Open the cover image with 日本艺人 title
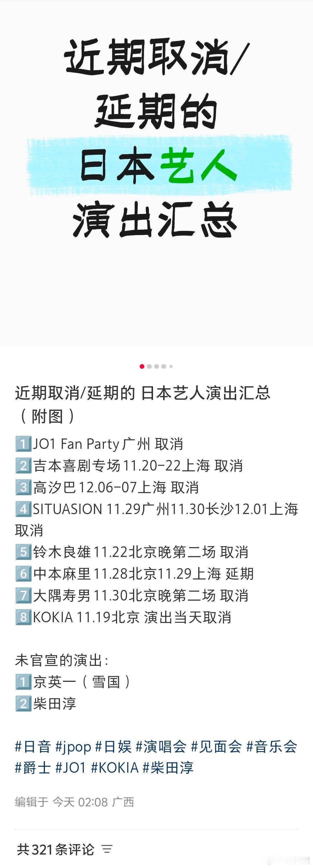Viewport: 313px width, 868px height. click(156, 174)
